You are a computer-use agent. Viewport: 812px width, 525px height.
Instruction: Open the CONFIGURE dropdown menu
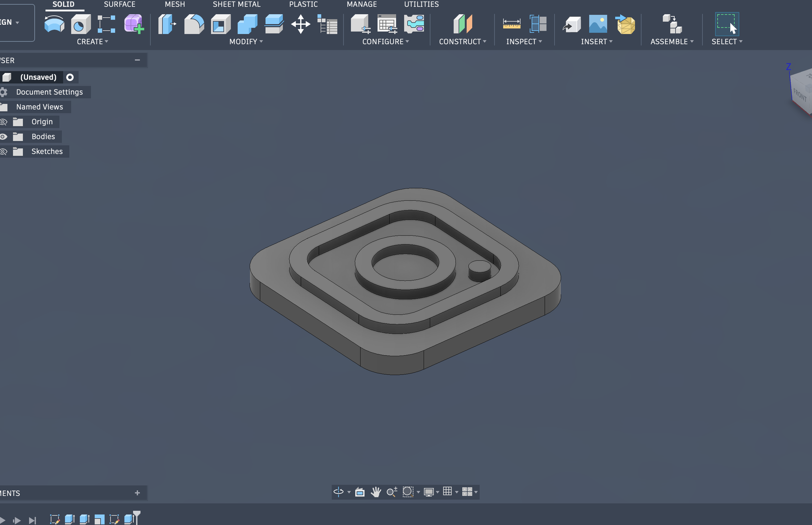point(386,42)
